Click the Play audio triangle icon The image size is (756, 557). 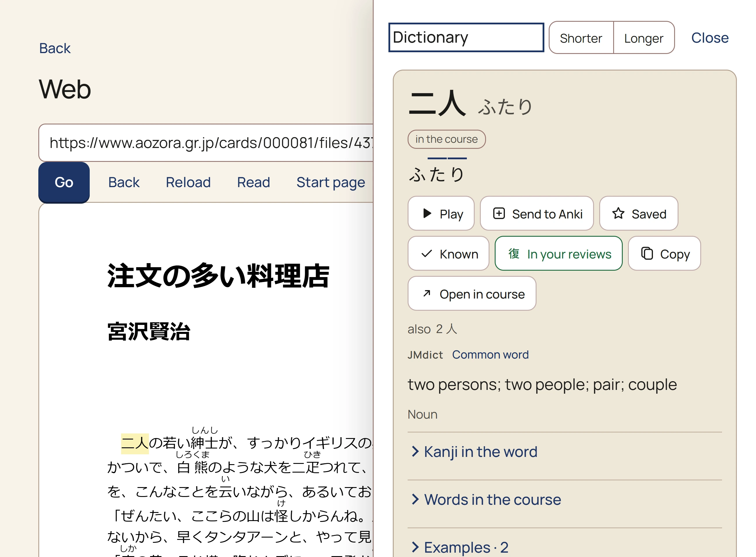[427, 214]
